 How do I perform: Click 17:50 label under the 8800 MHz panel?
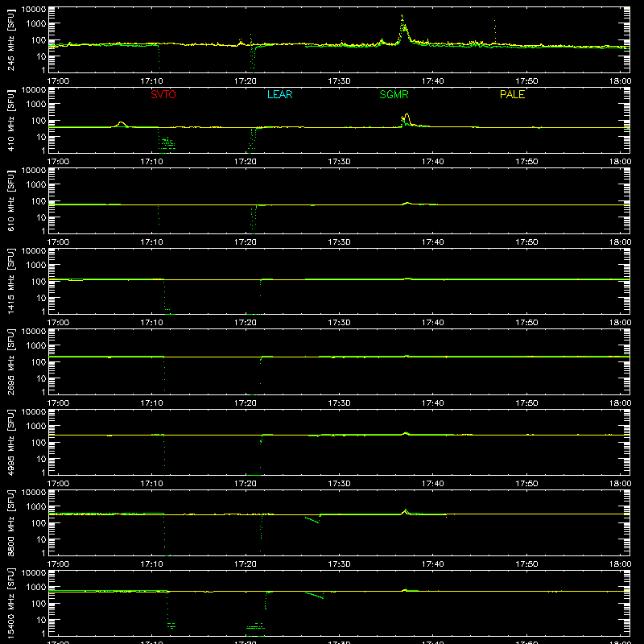pos(526,564)
